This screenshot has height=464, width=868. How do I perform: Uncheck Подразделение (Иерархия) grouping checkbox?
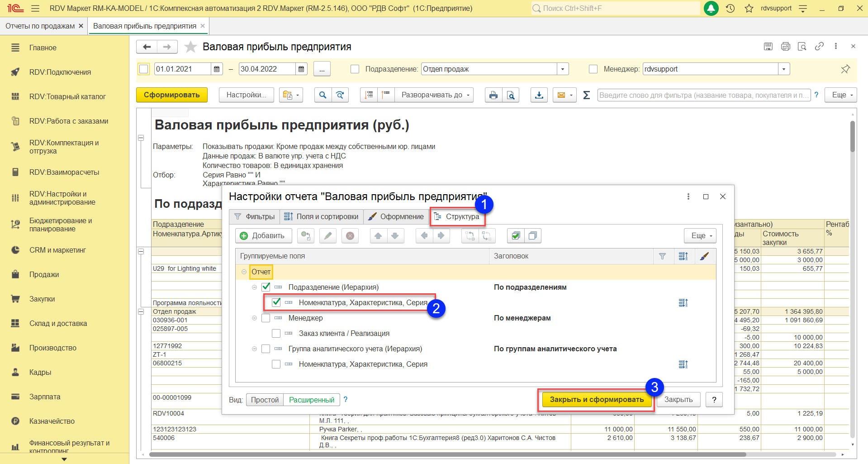point(266,287)
